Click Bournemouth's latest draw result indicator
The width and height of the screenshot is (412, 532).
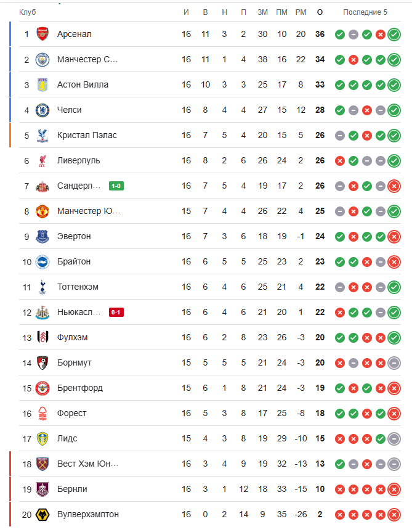pos(394,362)
